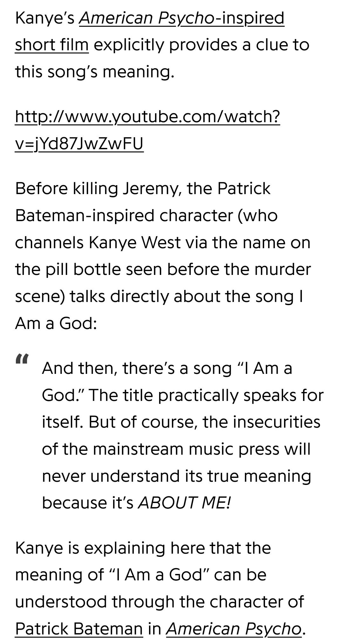
Task: Open the American Psycho-inspired link in first line
Action: point(181,18)
